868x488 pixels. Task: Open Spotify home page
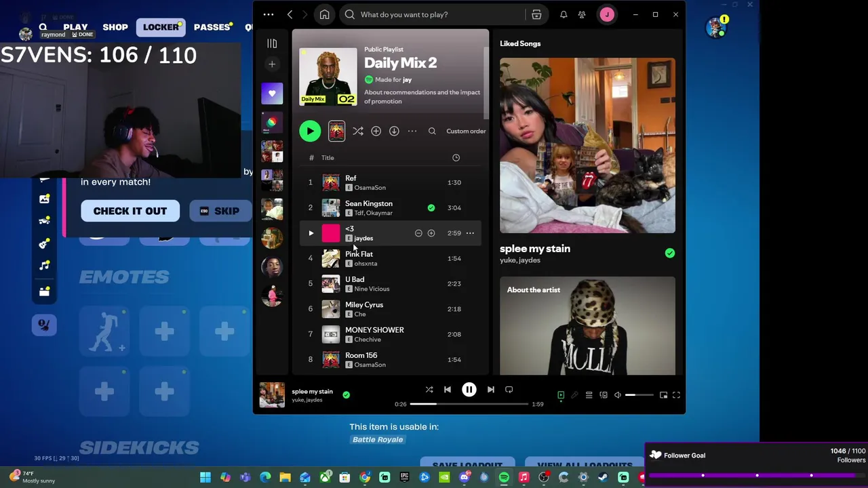324,14
